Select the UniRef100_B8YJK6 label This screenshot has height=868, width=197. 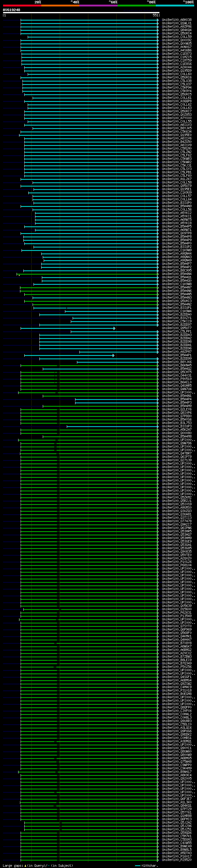pyautogui.click(x=177, y=362)
